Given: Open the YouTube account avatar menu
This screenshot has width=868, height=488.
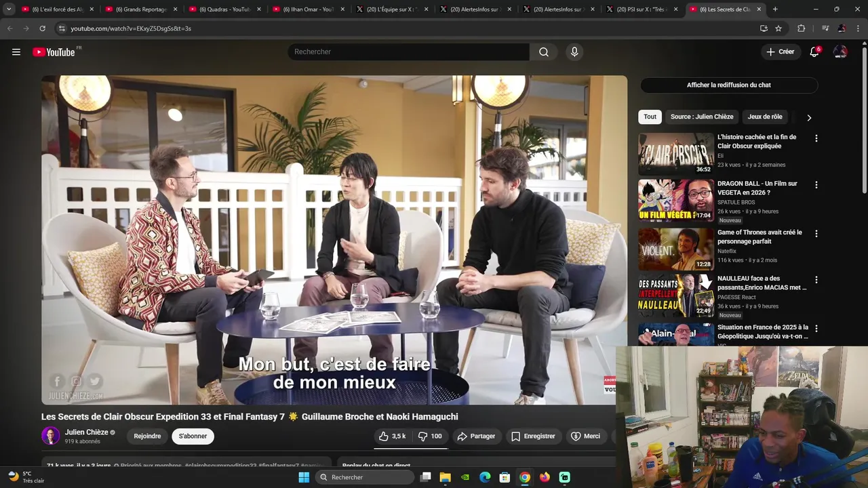Looking at the screenshot, I should coord(840,52).
